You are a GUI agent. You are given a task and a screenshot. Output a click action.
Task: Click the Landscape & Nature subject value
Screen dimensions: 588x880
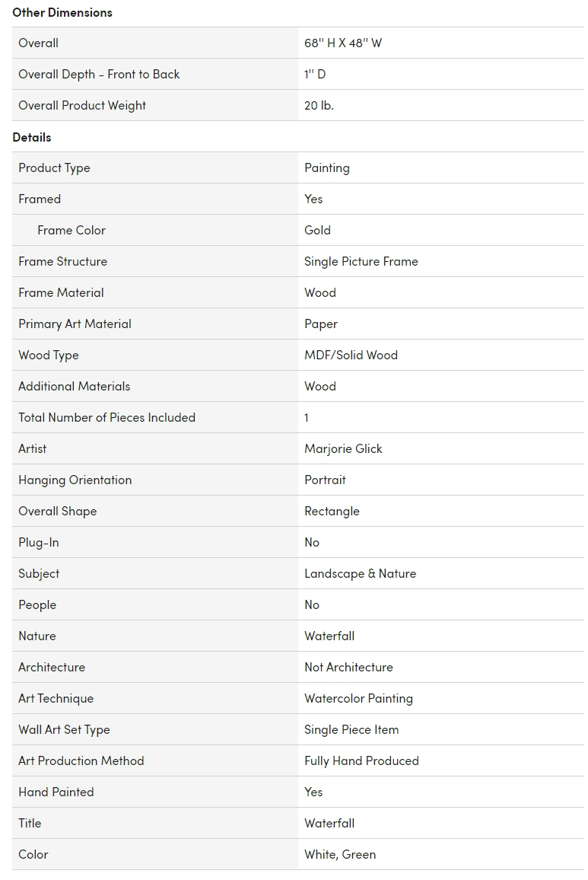tap(361, 573)
